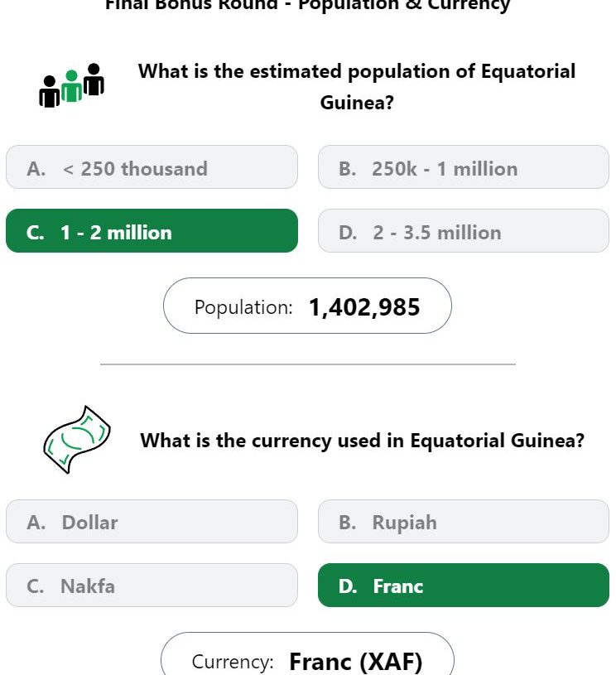Select highlighted answer C, 1 - 2 million

[152, 231]
